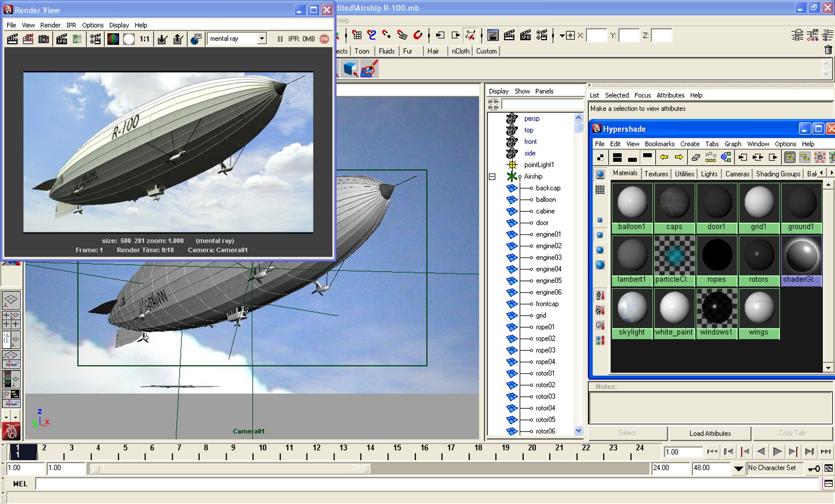
Task: Toggle Hypershade Create bar checker icon
Action: click(601, 157)
